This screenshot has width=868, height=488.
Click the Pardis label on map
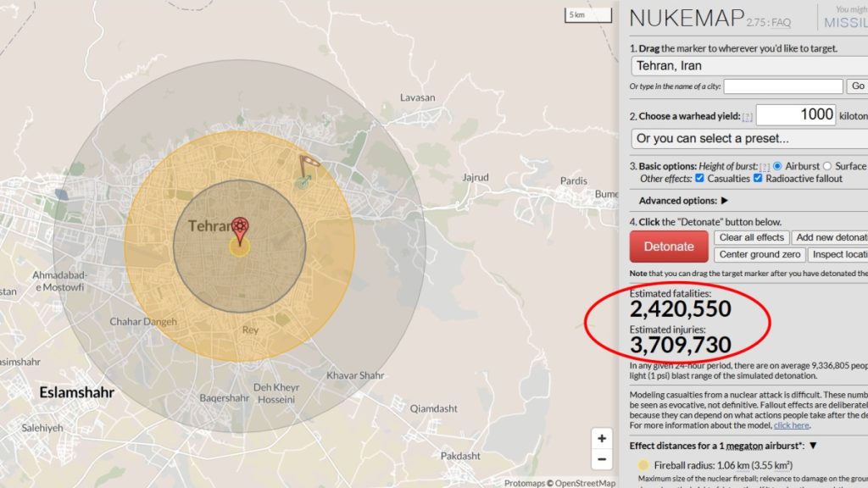coord(574,180)
